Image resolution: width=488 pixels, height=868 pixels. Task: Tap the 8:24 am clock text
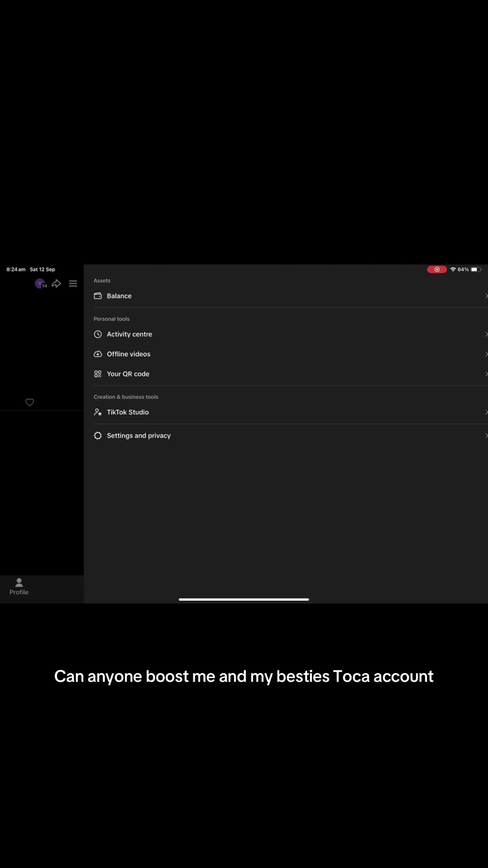click(x=16, y=269)
